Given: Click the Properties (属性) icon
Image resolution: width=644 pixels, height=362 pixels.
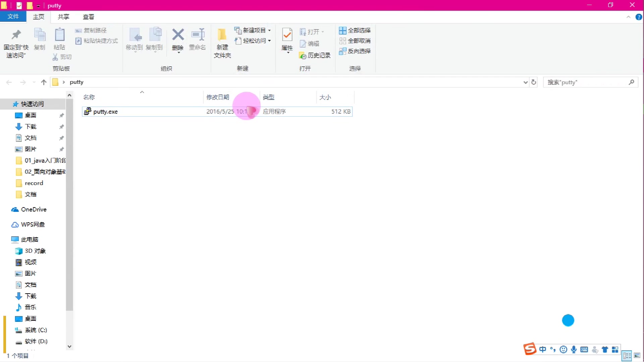Looking at the screenshot, I should coord(287,35).
